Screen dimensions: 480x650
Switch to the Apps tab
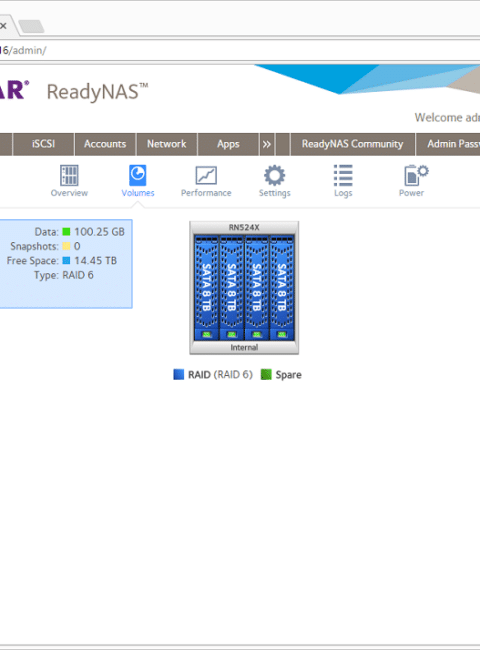(228, 144)
